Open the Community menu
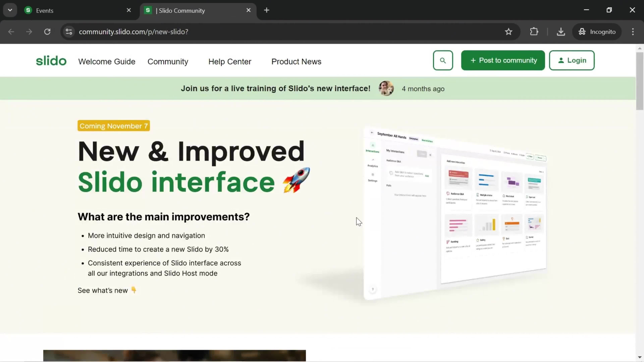 click(x=168, y=62)
